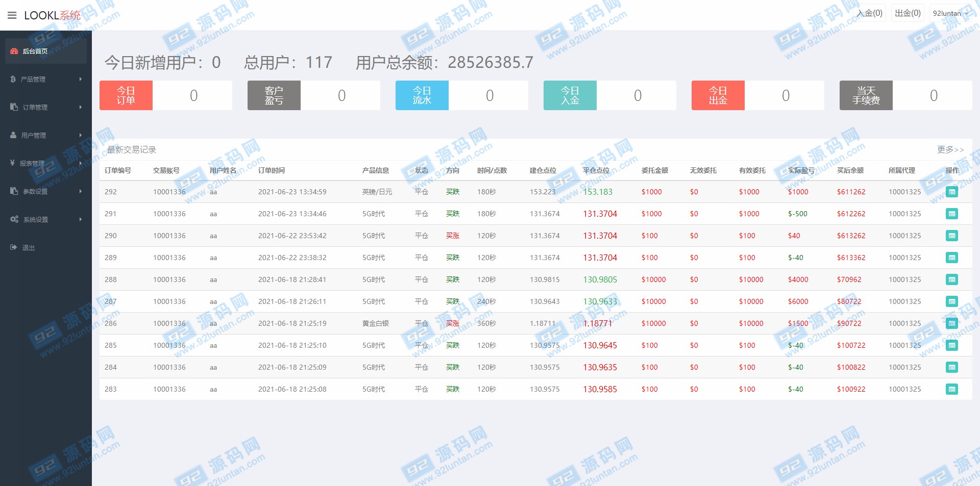Click 买涨 direction in order 290
Viewport: 980px width, 486px height.
click(x=453, y=236)
